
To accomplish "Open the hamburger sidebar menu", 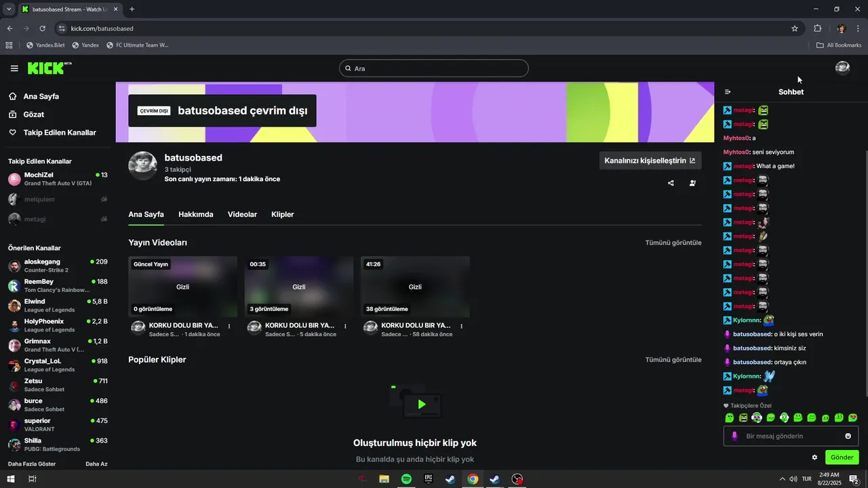I will [x=14, y=68].
